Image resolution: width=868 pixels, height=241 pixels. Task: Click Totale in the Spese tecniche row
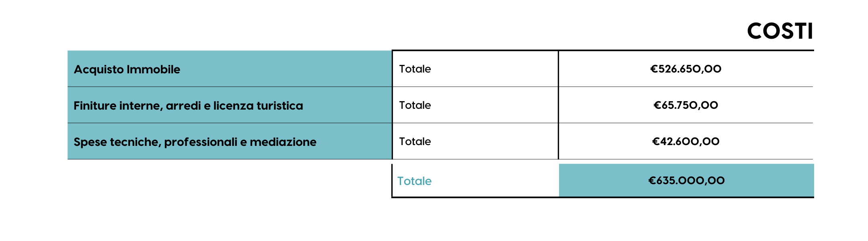415,141
